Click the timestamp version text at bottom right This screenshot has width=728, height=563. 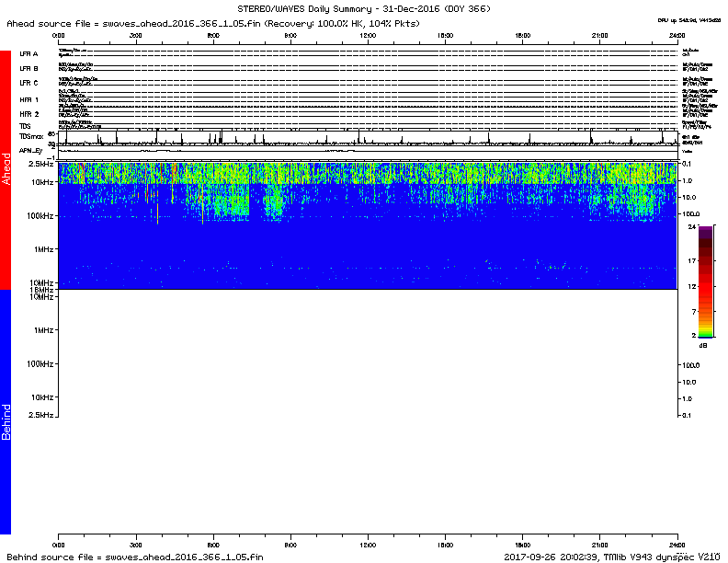612,557
